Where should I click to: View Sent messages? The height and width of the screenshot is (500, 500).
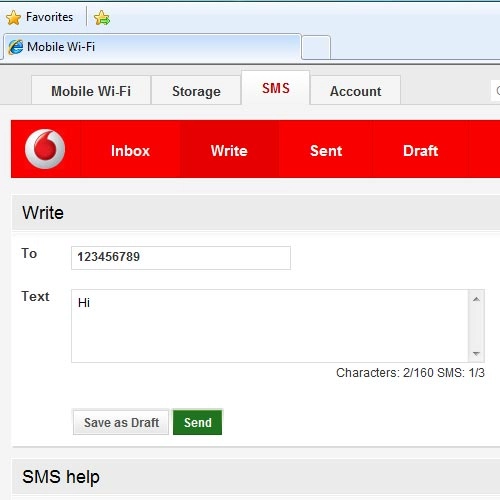[x=326, y=151]
